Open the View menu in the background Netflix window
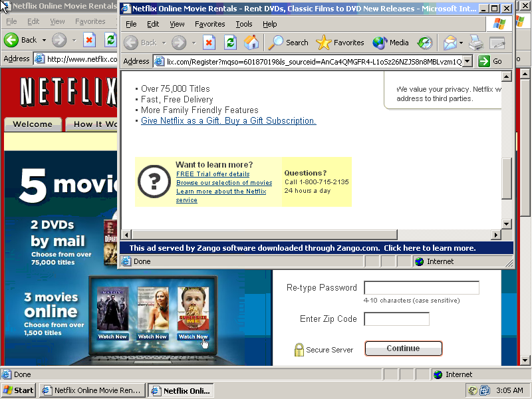532x399 pixels. coord(57,21)
